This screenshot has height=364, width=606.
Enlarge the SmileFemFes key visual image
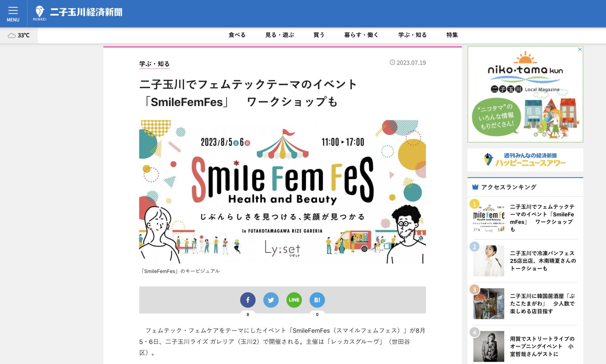click(282, 192)
